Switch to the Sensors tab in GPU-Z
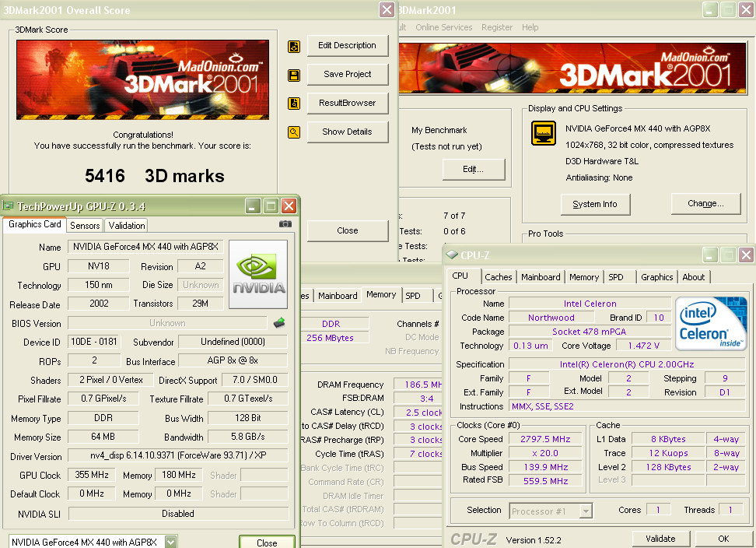The width and height of the screenshot is (756, 548). pos(85,225)
